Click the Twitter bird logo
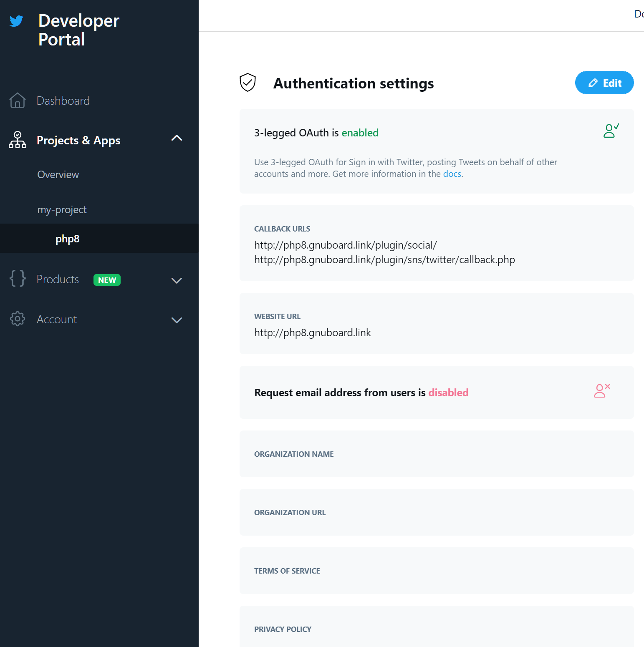The image size is (644, 647). pyautogui.click(x=16, y=21)
